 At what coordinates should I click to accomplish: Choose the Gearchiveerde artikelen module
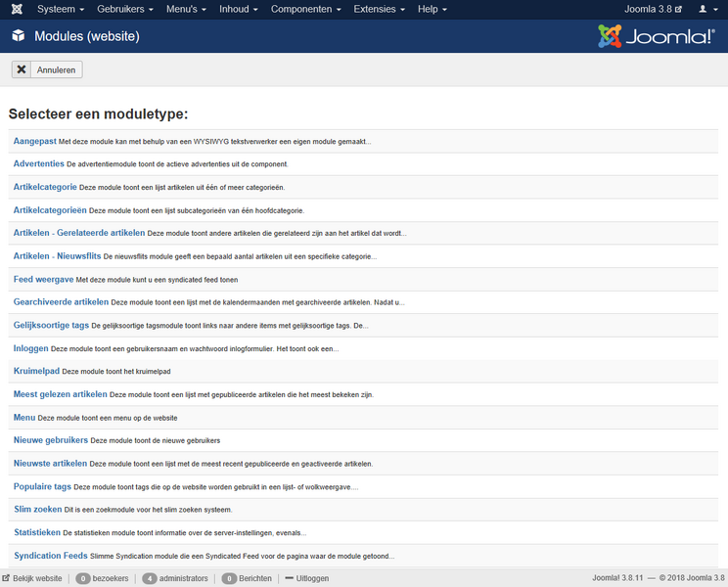(x=61, y=302)
